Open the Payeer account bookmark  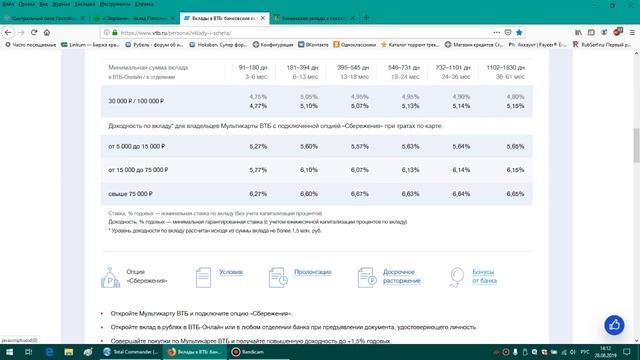(x=538, y=44)
